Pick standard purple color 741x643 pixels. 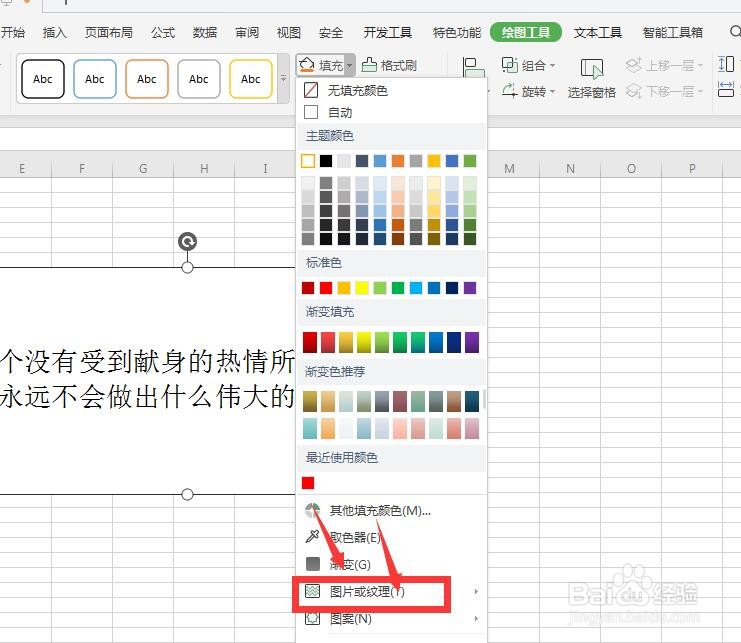click(x=470, y=288)
